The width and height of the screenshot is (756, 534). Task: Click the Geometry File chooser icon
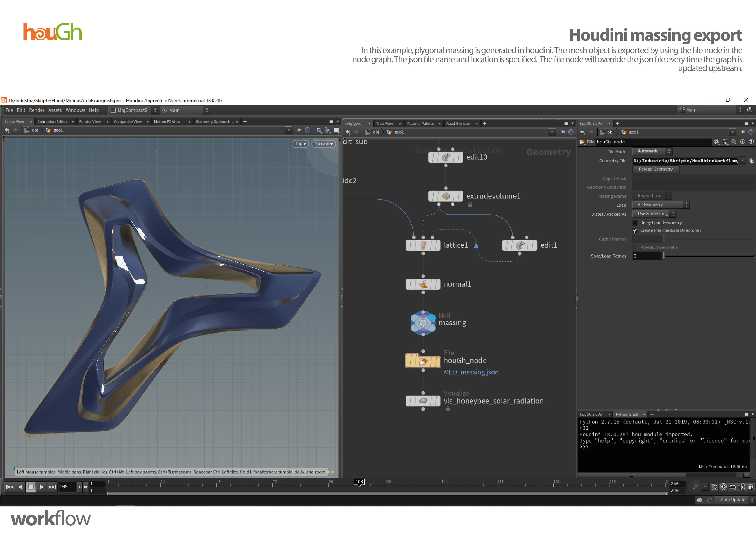[x=752, y=161]
